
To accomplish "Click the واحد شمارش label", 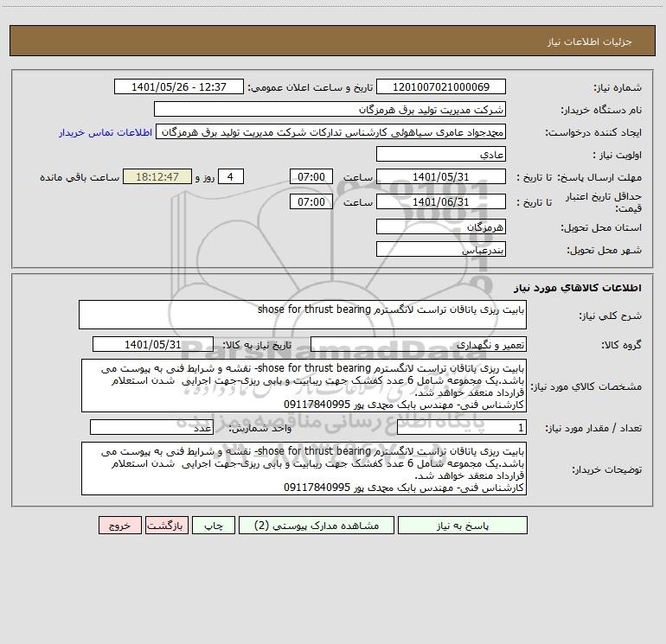I will click(260, 429).
